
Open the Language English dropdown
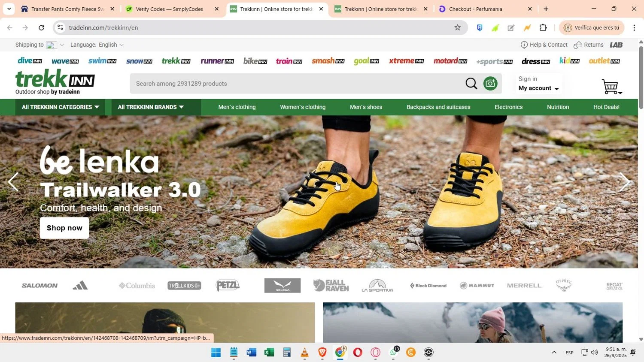point(97,45)
